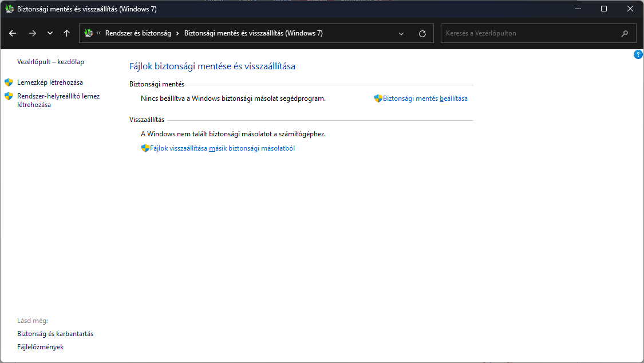The width and height of the screenshot is (644, 363).
Task: Refresh the Control Panel page
Action: point(422,33)
